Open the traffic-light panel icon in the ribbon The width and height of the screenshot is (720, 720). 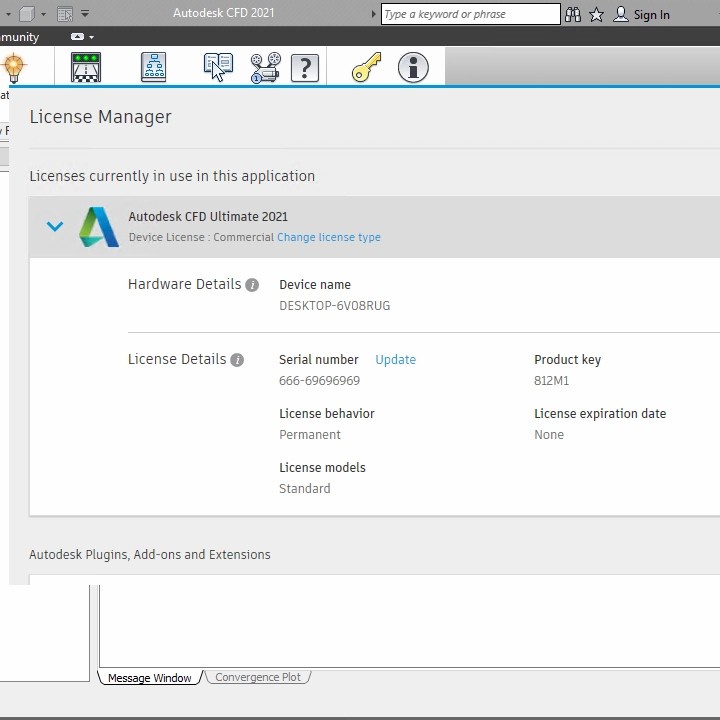[86, 68]
